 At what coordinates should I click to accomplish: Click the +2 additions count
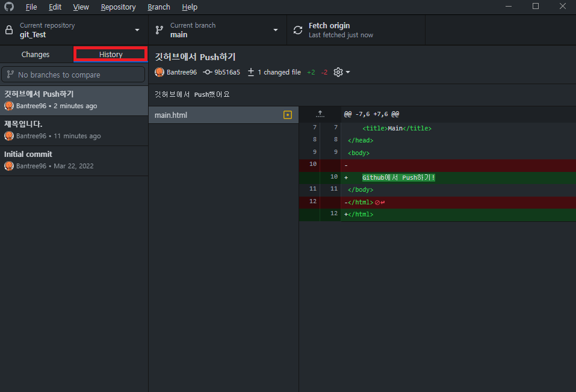click(x=311, y=72)
